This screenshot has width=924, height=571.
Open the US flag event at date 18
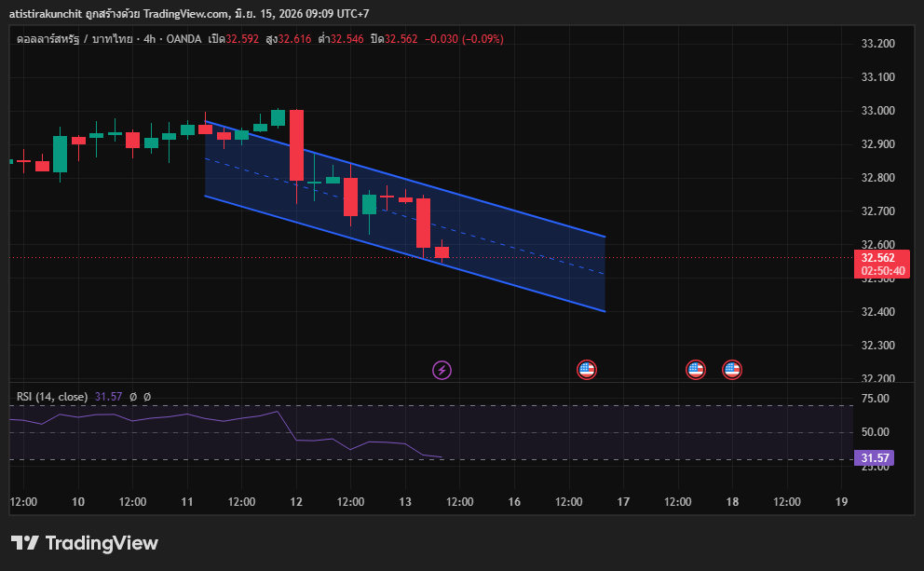pyautogui.click(x=732, y=370)
